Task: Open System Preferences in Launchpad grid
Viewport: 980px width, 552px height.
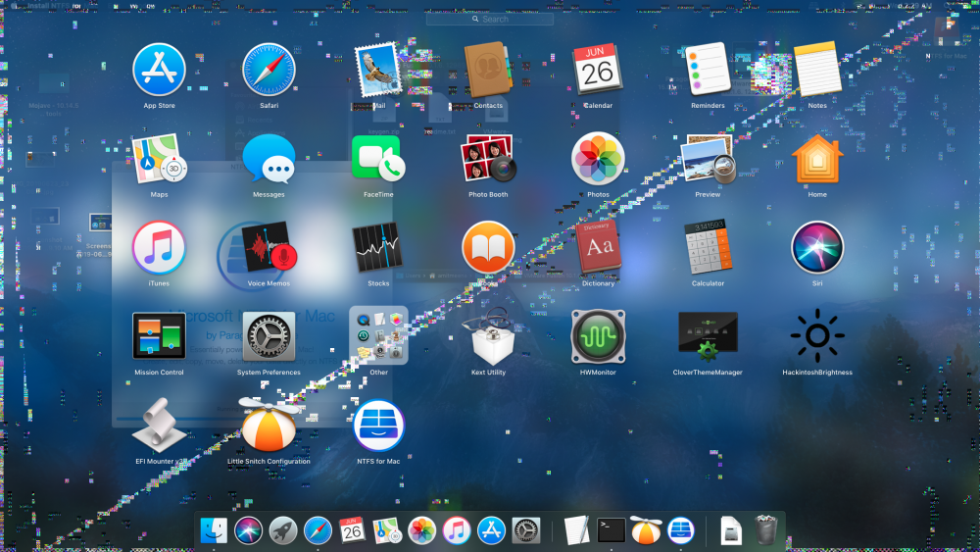Action: [x=269, y=336]
